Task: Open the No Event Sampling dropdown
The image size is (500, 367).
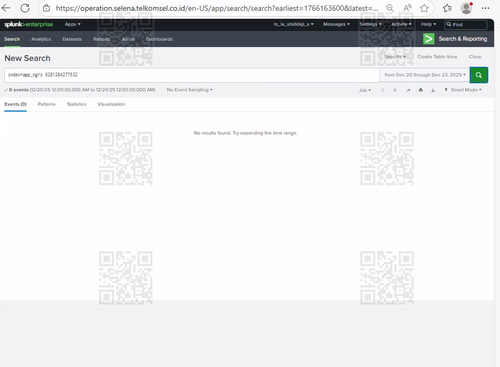Action: (189, 90)
